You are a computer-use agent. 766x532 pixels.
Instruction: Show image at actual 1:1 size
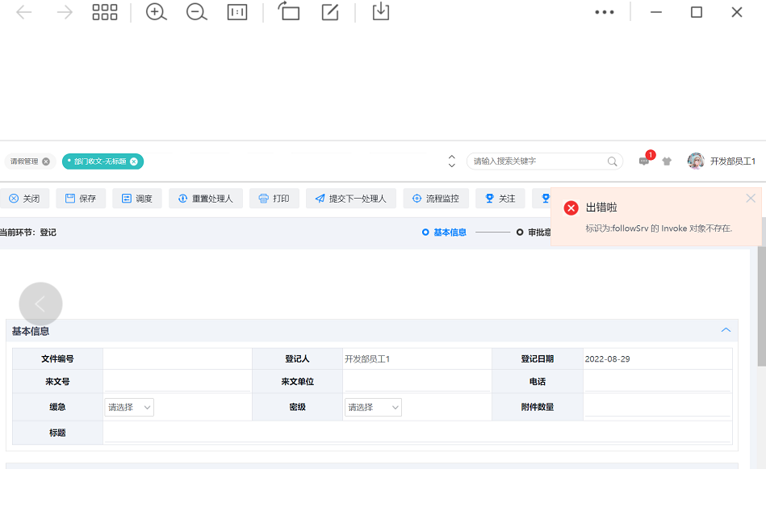pyautogui.click(x=237, y=12)
